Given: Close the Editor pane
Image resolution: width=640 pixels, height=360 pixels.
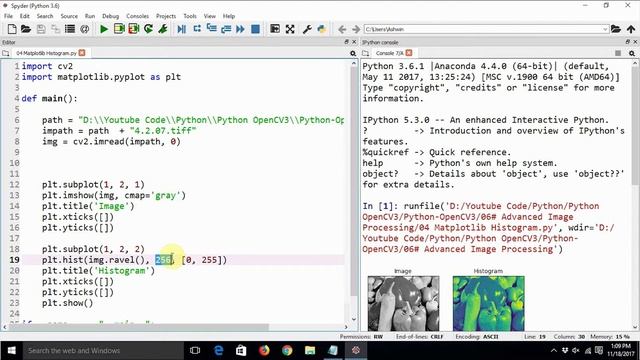Looking at the screenshot, I should pos(354,42).
